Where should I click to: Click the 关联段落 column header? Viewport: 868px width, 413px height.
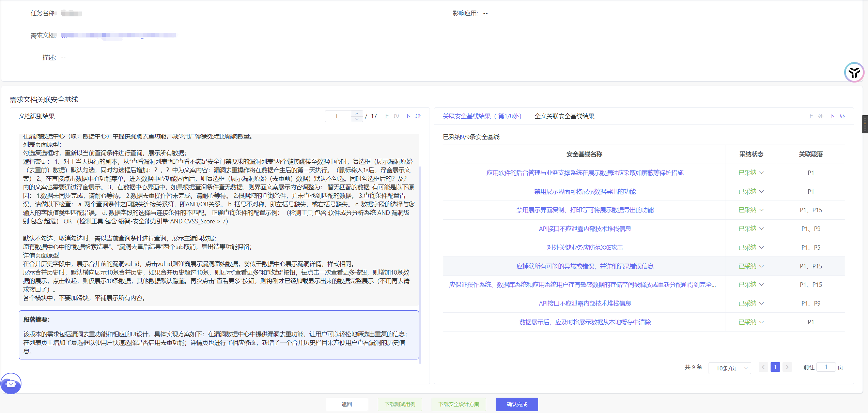pyautogui.click(x=811, y=154)
